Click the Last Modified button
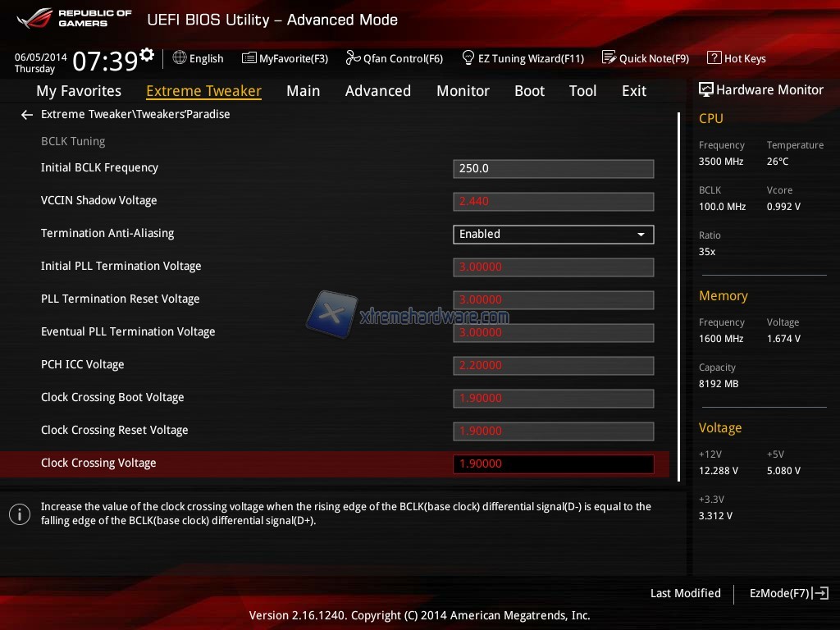Image resolution: width=840 pixels, height=630 pixels. tap(685, 593)
